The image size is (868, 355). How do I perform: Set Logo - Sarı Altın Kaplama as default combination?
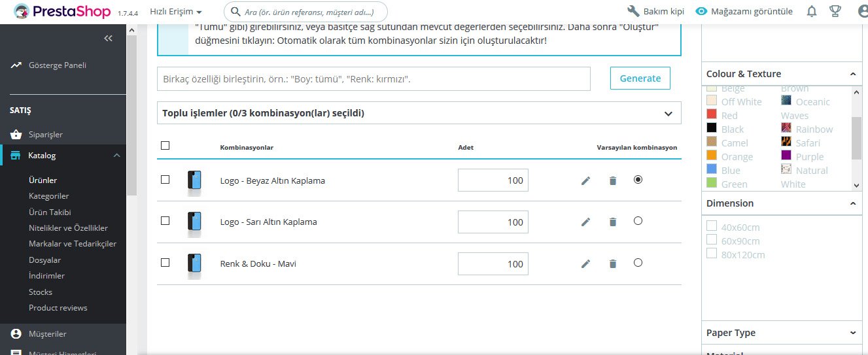tap(638, 221)
